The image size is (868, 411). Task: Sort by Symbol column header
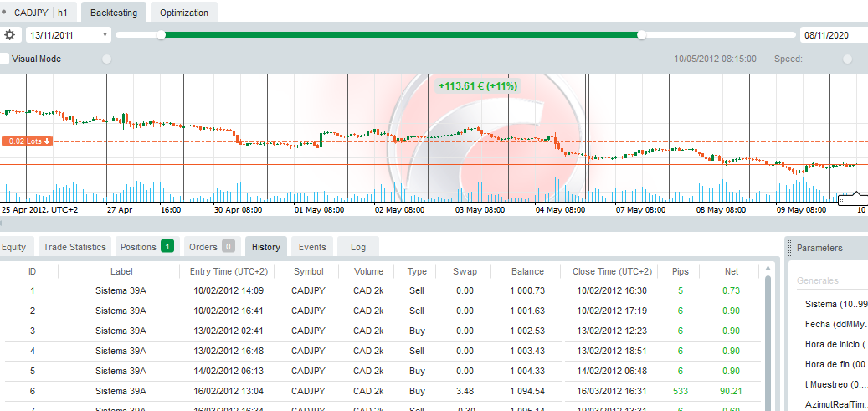click(x=308, y=271)
